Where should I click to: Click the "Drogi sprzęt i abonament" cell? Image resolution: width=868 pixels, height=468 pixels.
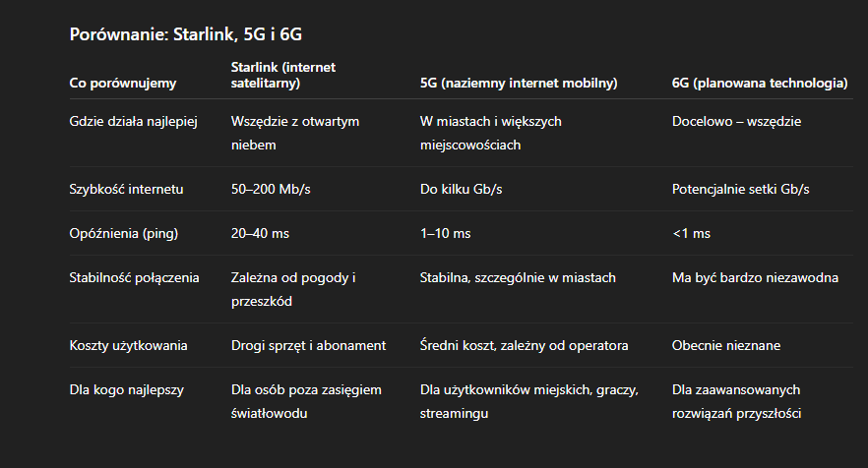(308, 345)
